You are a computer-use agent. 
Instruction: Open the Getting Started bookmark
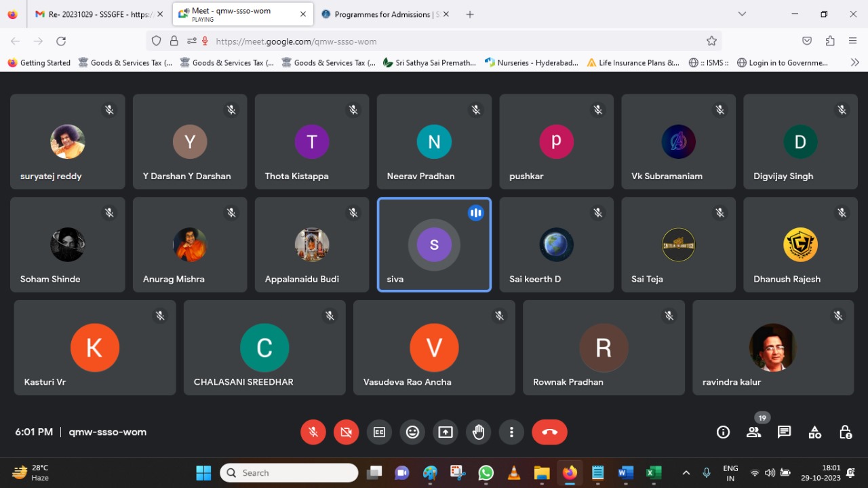pyautogui.click(x=39, y=62)
